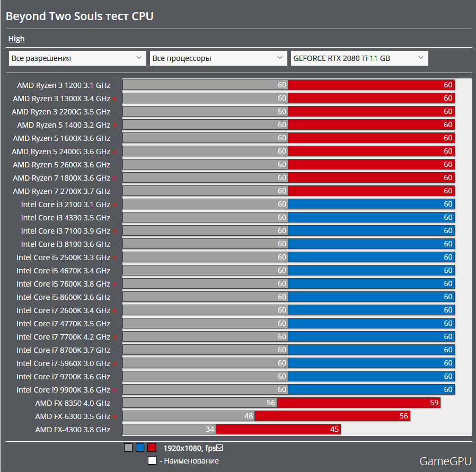Remove Intel Core i5 4670K row via red X

[x=114, y=271]
